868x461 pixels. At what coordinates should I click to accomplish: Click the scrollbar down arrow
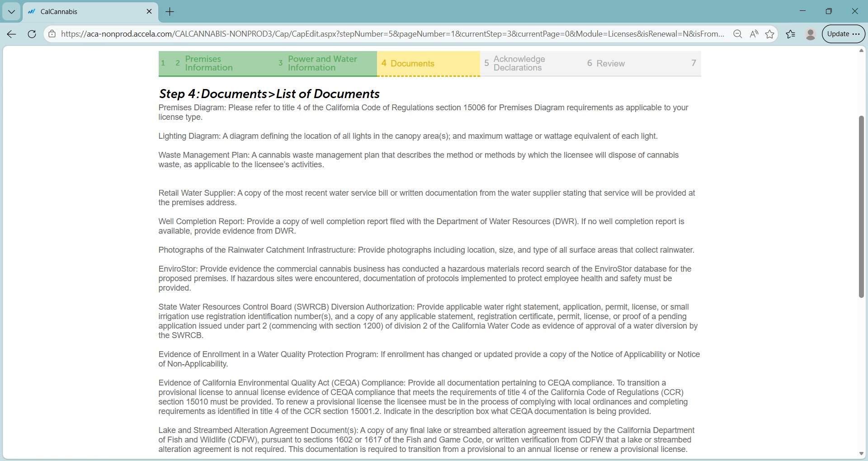tap(861, 454)
